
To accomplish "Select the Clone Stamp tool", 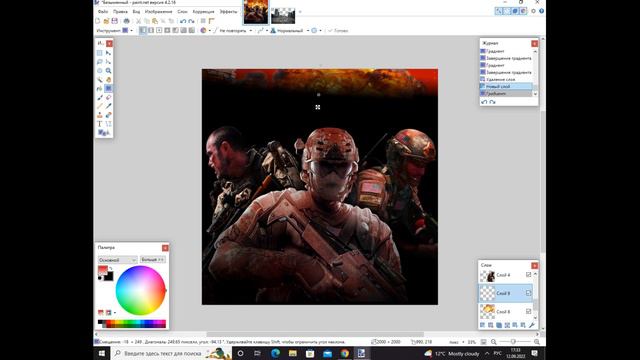I will coord(100,115).
